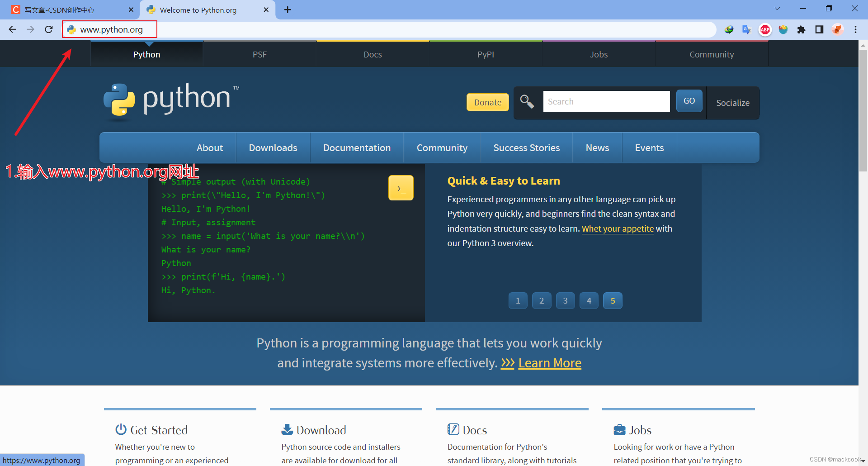Follow the Whet your appetite link
868x466 pixels.
coord(618,228)
